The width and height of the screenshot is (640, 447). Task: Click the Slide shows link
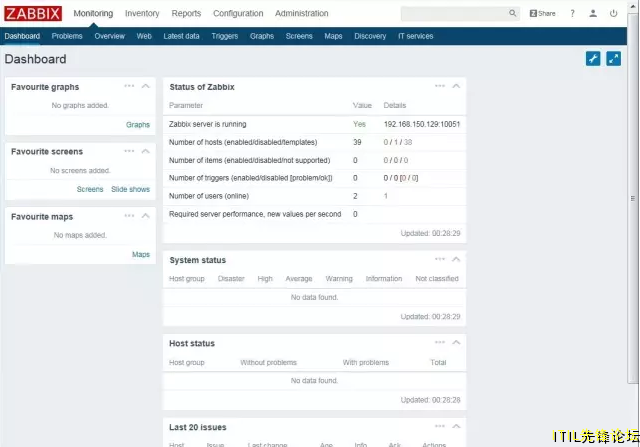131,189
